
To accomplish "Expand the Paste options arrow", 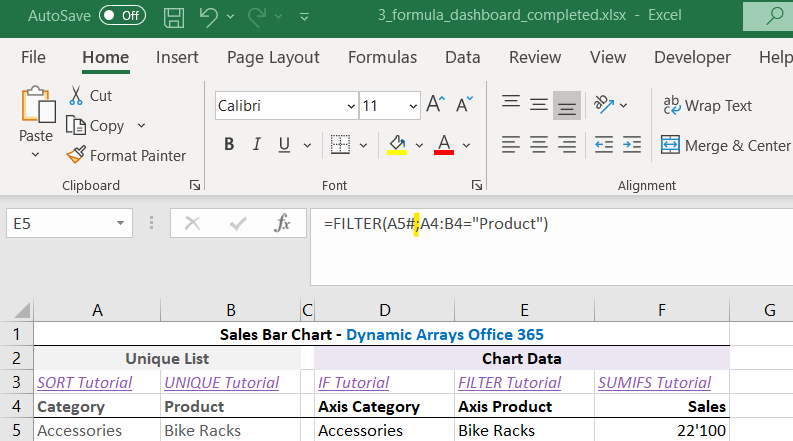I will pyautogui.click(x=35, y=154).
